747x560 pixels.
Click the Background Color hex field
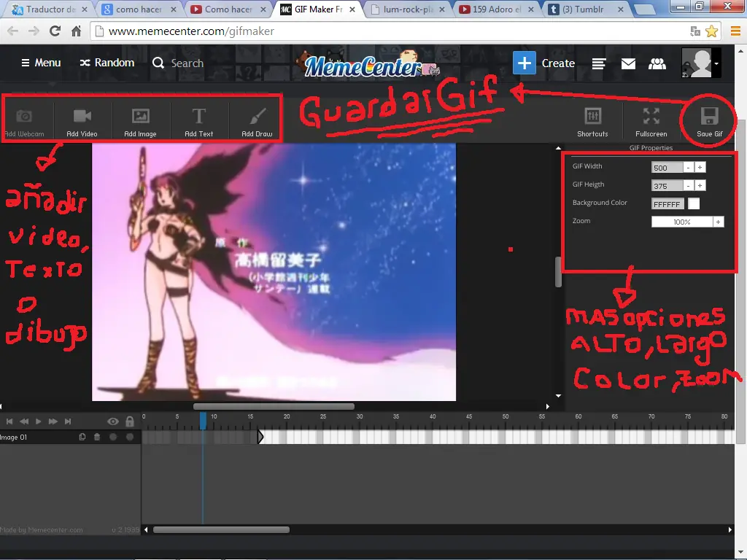667,204
